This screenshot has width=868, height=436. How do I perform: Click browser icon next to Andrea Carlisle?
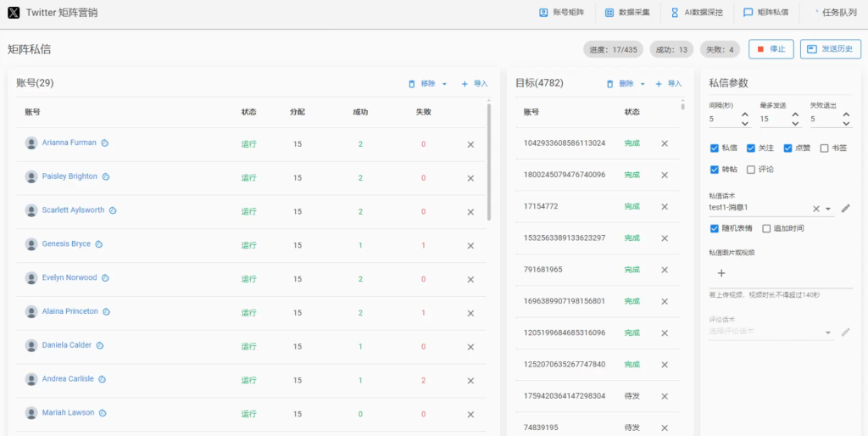pos(102,379)
